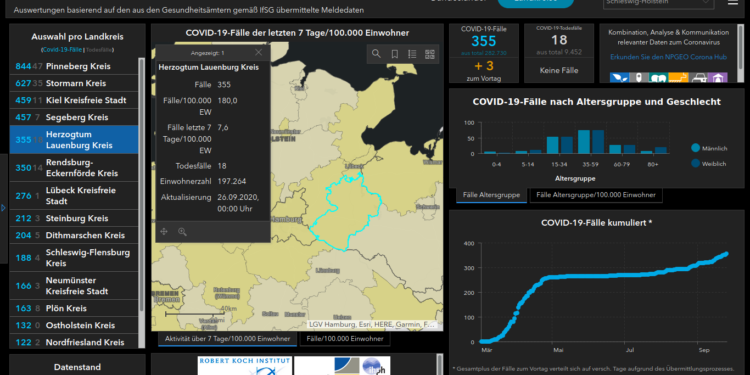Click the 'Angezeigt: 1' popup header
Viewport: 750px width, 375px height.
pyautogui.click(x=207, y=53)
